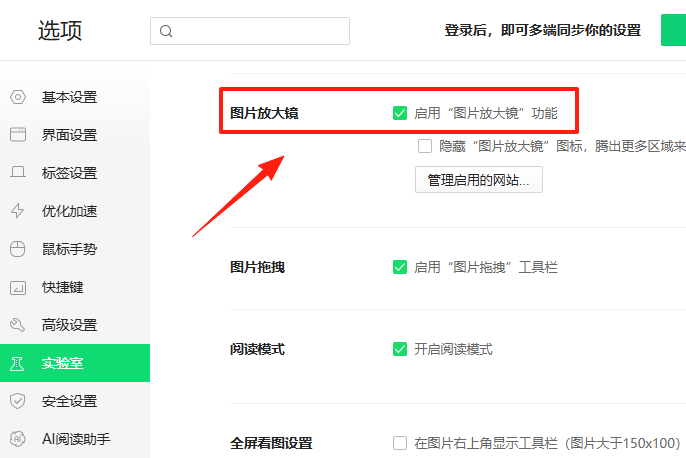Click the 鼠标手势 mouse icon
686x458 pixels.
(x=18, y=249)
